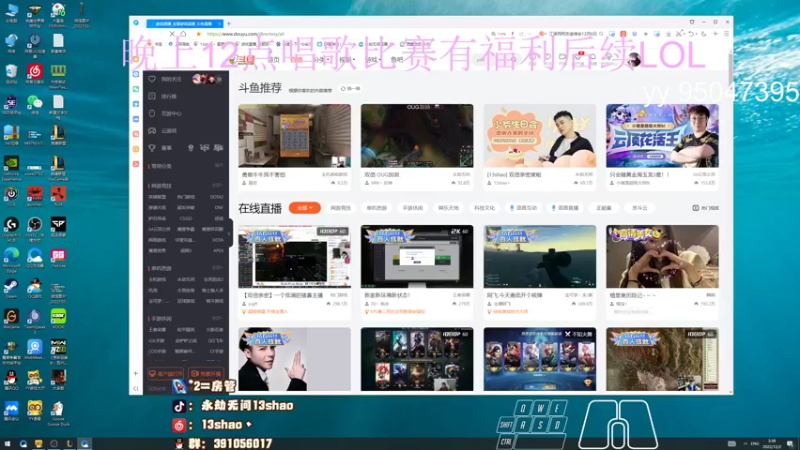The width and height of the screenshot is (800, 450).
Task: Collapse browser side strip with bottom arrow
Action: pos(136,388)
